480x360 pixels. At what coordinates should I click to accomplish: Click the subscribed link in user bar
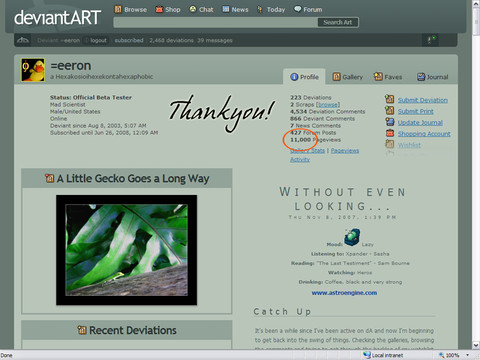tap(129, 40)
